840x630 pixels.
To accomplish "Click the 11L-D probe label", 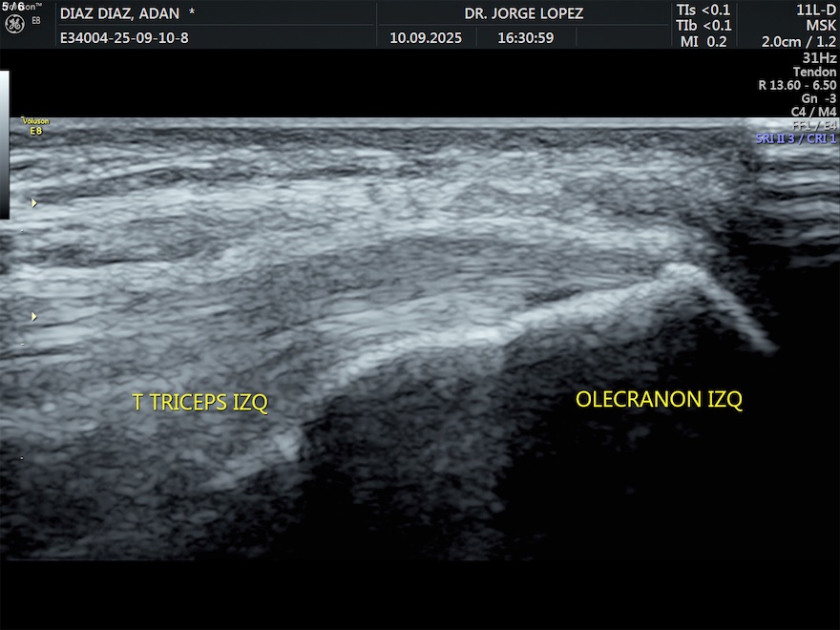I will click(814, 10).
